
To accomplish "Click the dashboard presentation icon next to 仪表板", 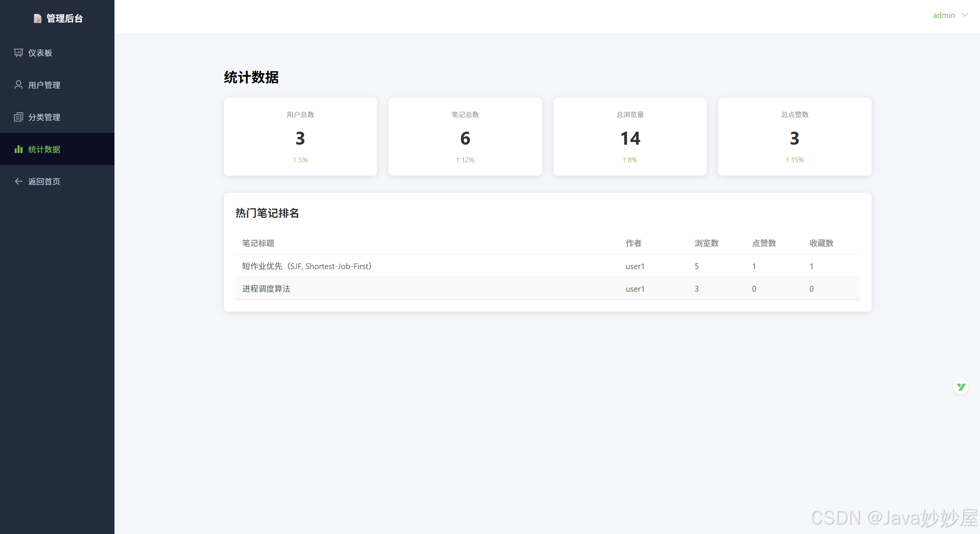I will tap(18, 53).
